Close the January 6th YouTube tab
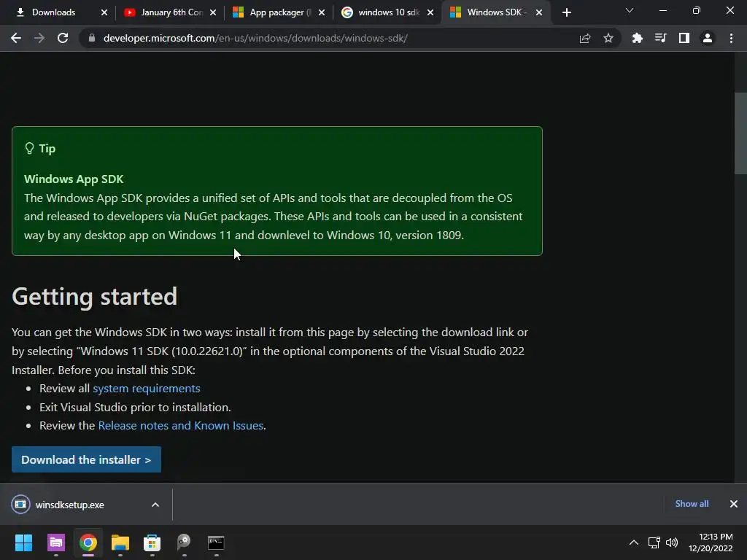Viewport: 747px width, 560px height. coord(213,12)
